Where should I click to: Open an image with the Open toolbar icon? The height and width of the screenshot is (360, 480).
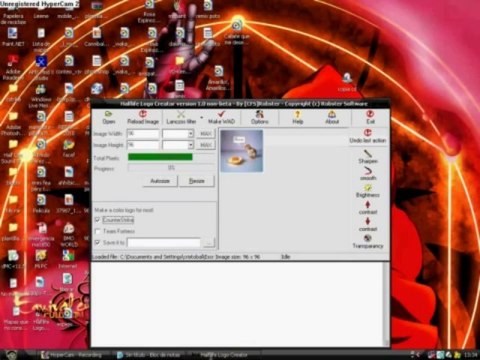pos(109,117)
